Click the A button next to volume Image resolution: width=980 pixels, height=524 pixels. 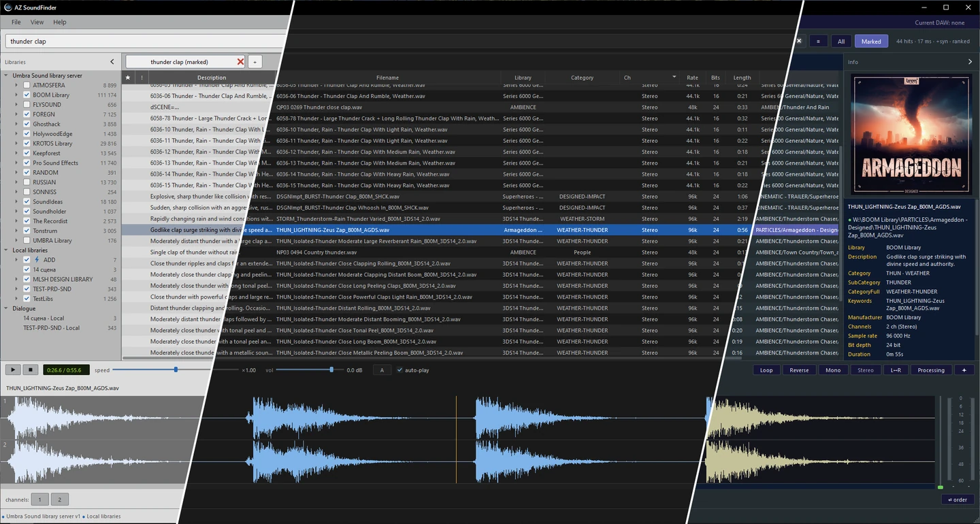382,370
